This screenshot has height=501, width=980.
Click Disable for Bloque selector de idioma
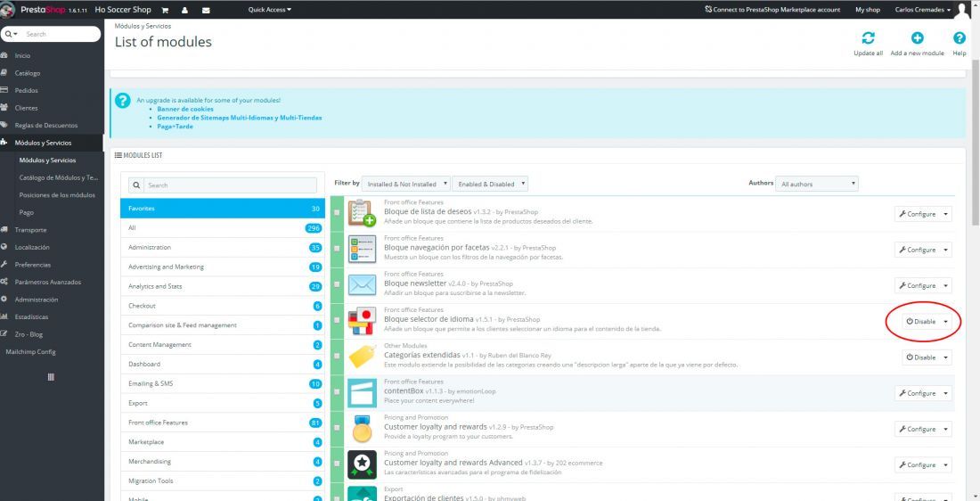click(x=920, y=322)
